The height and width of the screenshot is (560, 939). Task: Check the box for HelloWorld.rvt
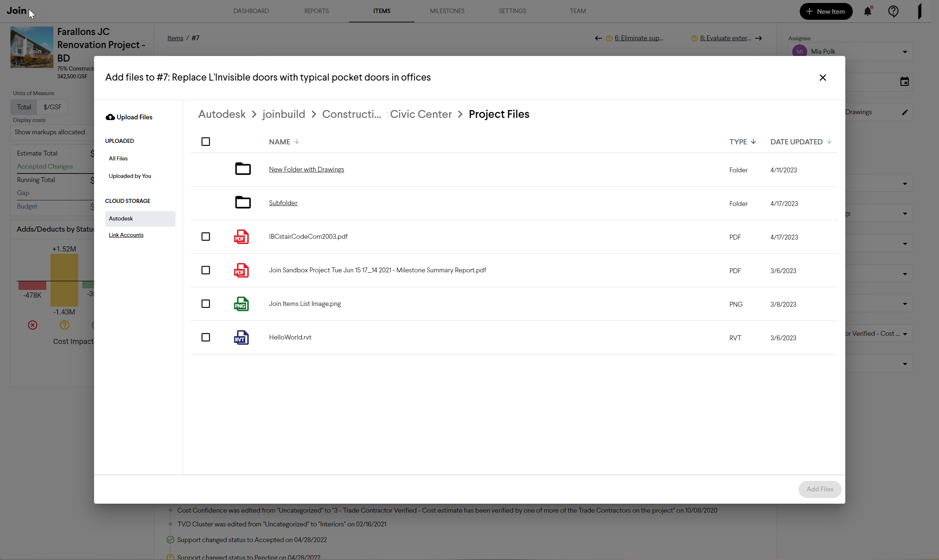tap(206, 337)
